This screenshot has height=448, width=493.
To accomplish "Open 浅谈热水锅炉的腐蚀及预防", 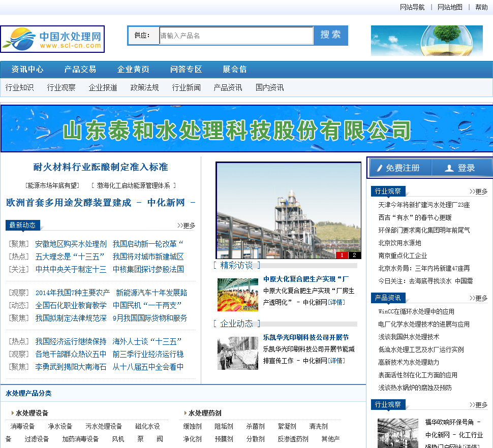I will pos(415,388).
